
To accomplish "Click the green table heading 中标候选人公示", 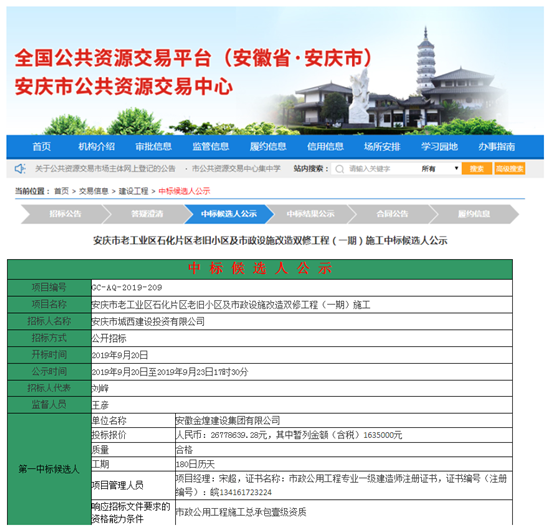I will click(260, 269).
